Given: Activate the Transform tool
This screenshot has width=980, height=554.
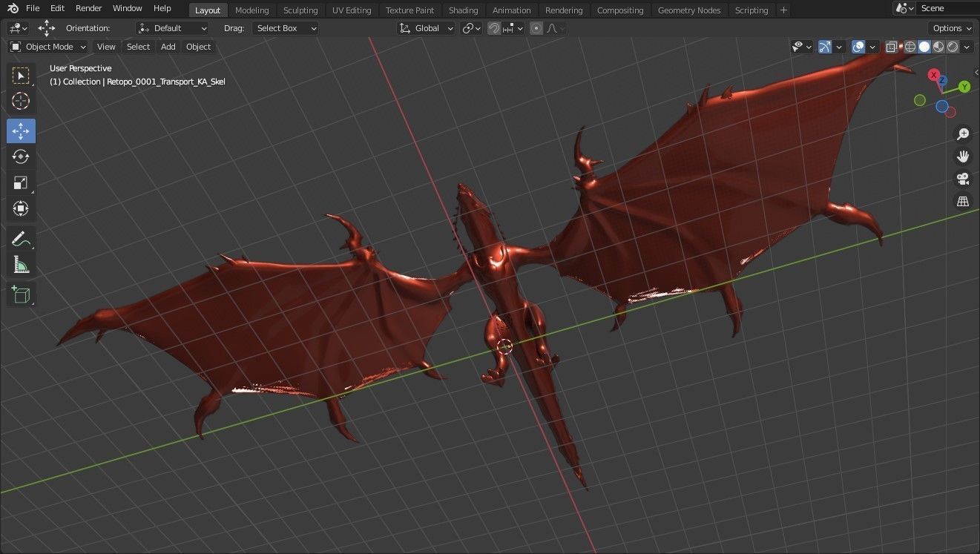Looking at the screenshot, I should pyautogui.click(x=21, y=208).
